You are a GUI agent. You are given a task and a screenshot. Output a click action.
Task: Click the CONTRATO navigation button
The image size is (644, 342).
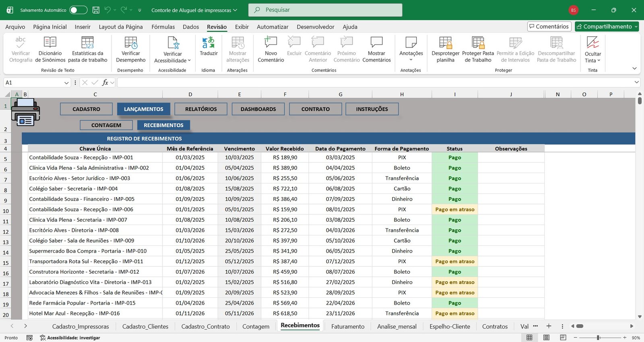point(316,109)
